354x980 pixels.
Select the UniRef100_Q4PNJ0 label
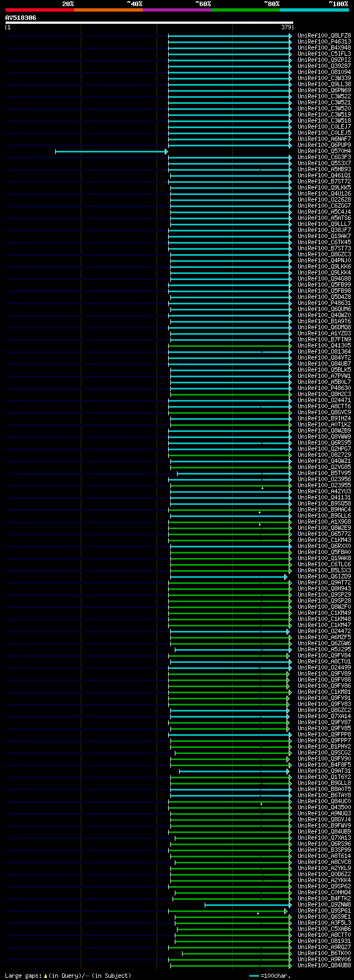point(324,260)
